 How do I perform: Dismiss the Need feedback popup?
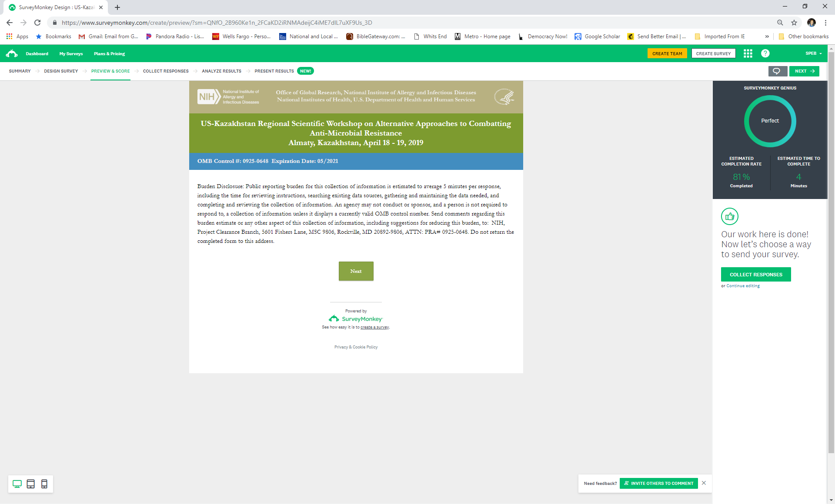tap(704, 483)
